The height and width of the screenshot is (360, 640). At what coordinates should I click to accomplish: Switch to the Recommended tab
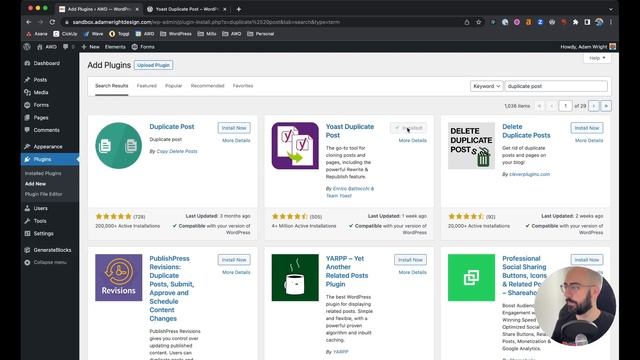[207, 86]
